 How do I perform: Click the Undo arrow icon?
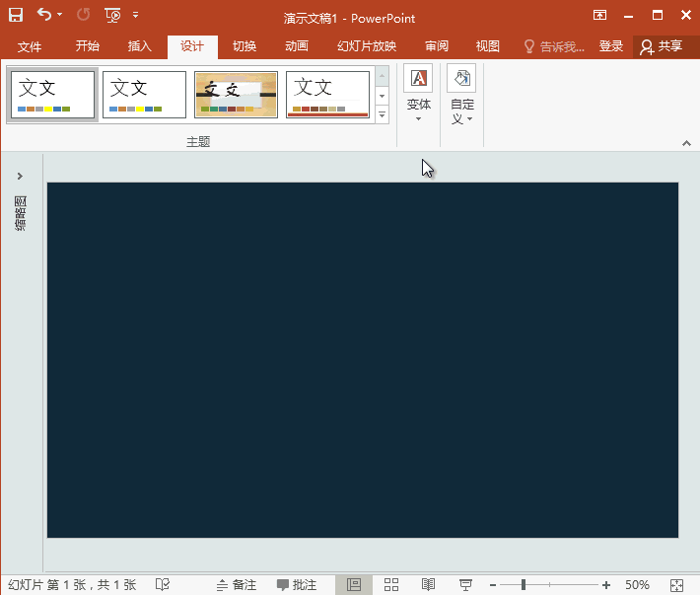[43, 15]
